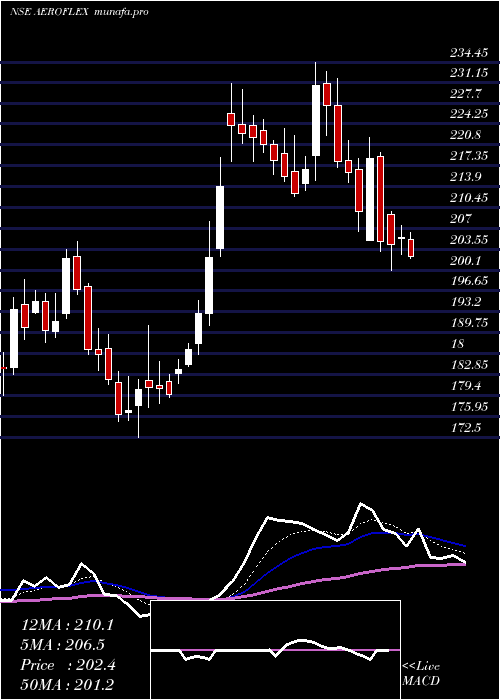Click the last red candlestick on the chart
The width and height of the screenshot is (500, 700).
[411, 248]
